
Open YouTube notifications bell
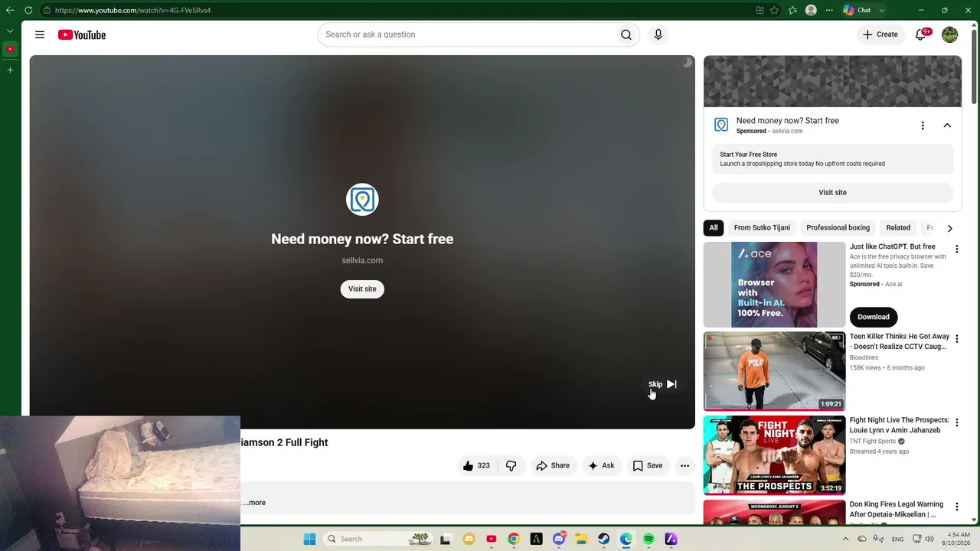point(921,34)
